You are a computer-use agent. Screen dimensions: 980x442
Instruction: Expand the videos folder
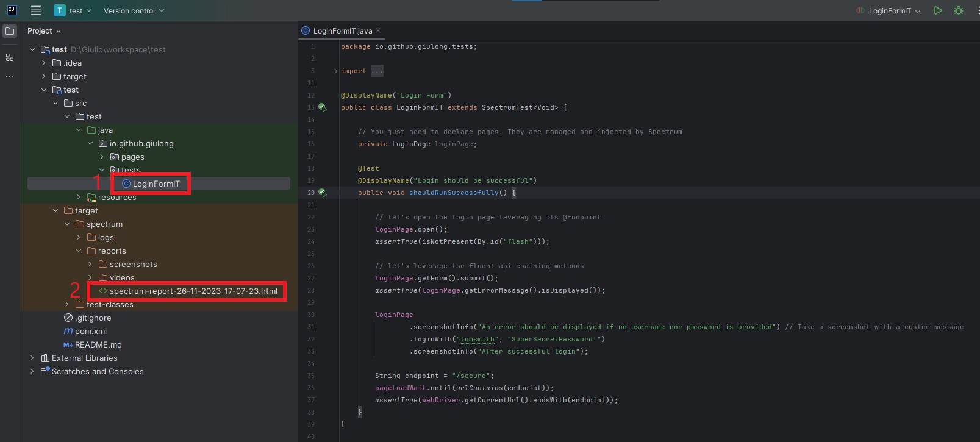90,277
